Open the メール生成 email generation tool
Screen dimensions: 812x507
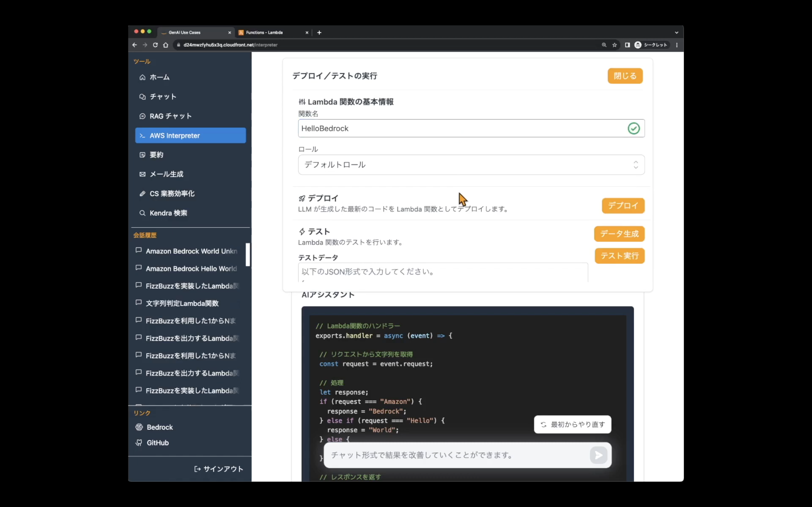(166, 174)
